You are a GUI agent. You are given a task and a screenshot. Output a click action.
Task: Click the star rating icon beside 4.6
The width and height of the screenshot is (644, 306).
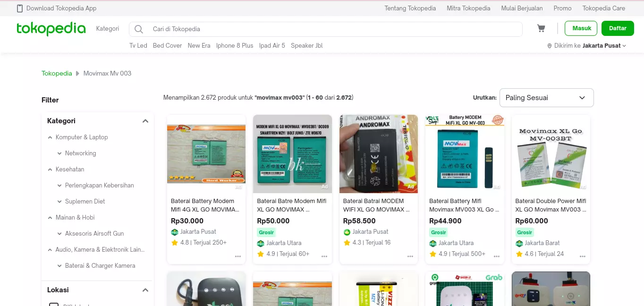tap(519, 254)
